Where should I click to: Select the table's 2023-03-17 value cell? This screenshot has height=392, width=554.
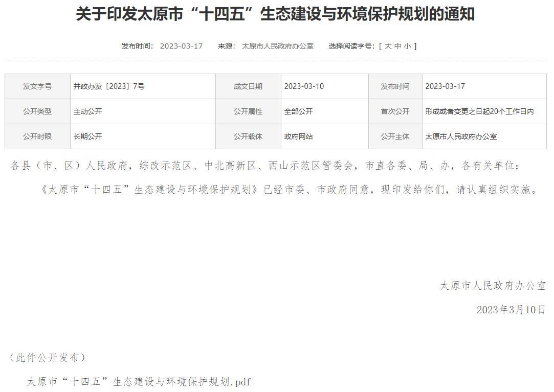coord(484,86)
